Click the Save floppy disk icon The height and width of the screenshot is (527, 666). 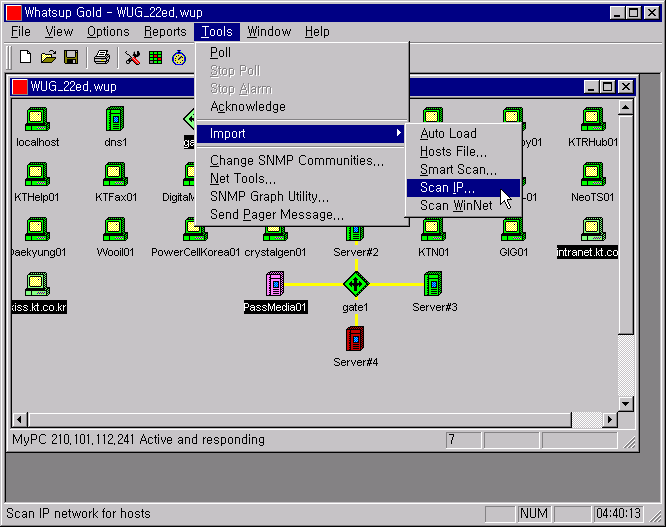[71, 57]
